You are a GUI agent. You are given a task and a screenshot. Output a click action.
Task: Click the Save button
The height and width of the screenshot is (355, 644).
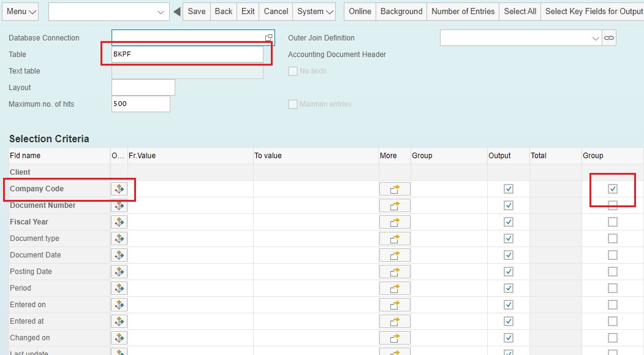pyautogui.click(x=197, y=12)
